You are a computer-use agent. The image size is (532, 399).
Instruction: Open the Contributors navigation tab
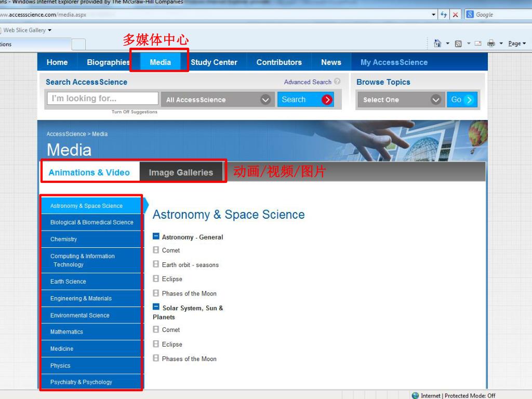[x=279, y=62]
